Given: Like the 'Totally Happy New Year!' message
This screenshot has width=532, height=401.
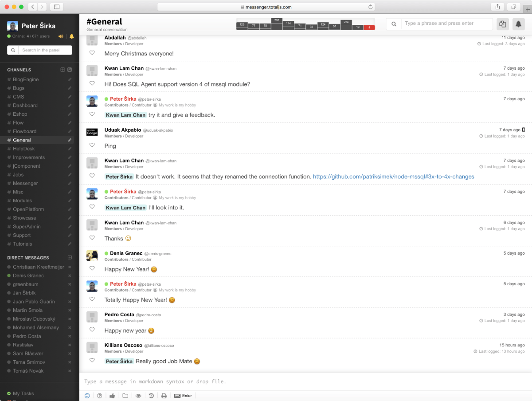Looking at the screenshot, I should click(x=92, y=299).
